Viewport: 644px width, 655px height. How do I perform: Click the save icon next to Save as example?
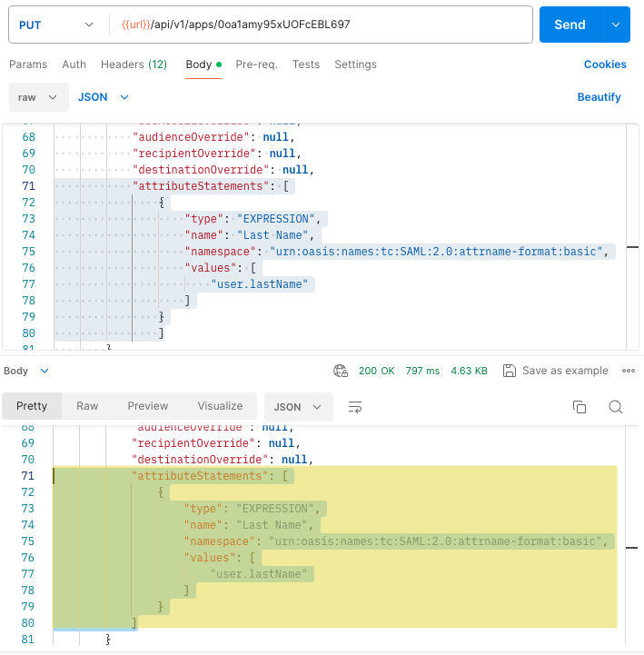tap(509, 371)
